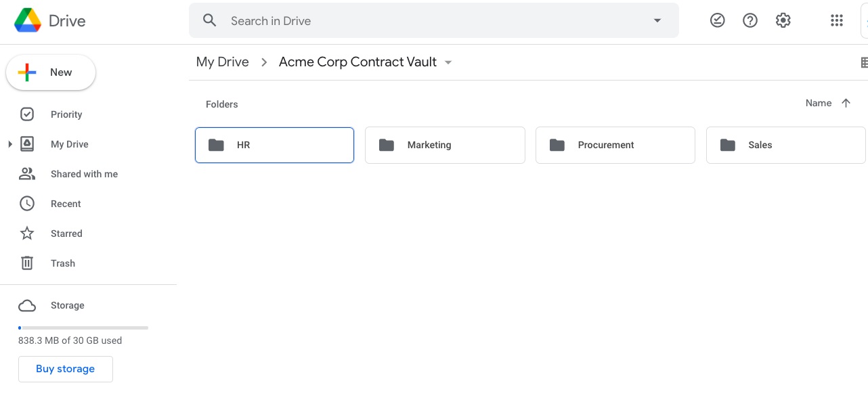Open the Google apps grid icon

coord(837,20)
